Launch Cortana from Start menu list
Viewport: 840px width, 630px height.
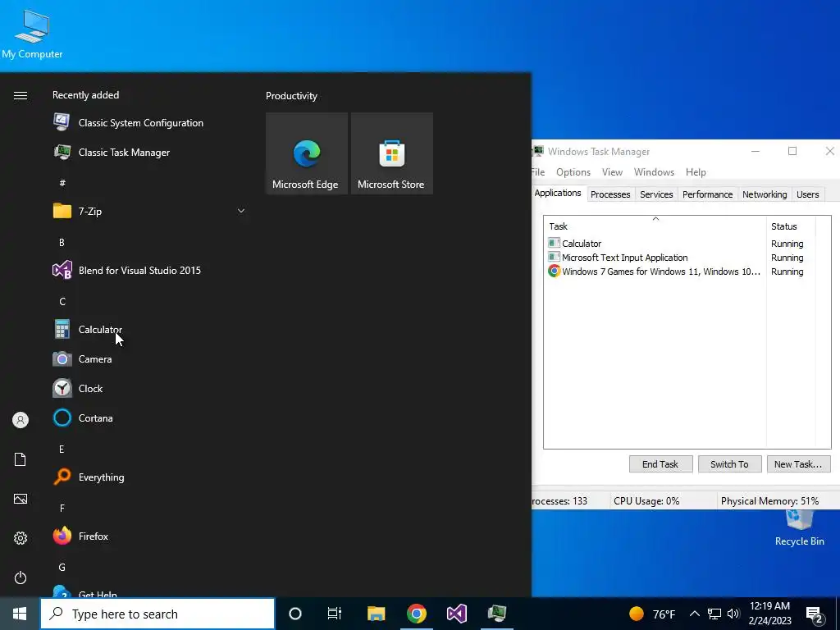click(x=83, y=418)
